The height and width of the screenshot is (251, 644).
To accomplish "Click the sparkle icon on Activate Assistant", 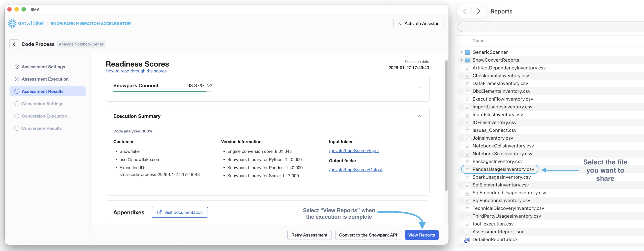I will coord(399,24).
